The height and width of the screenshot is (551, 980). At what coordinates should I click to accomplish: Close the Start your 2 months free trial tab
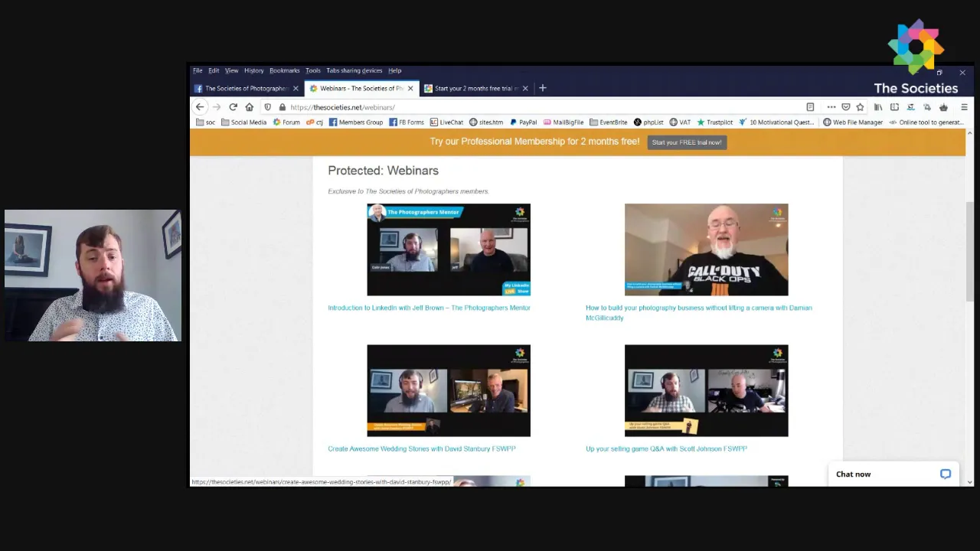pos(525,88)
